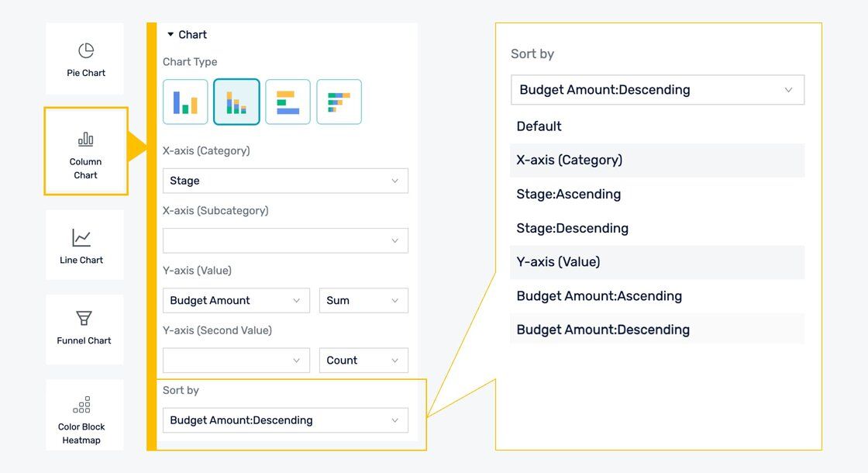Open the Count aggregation dropdown

pos(363,360)
